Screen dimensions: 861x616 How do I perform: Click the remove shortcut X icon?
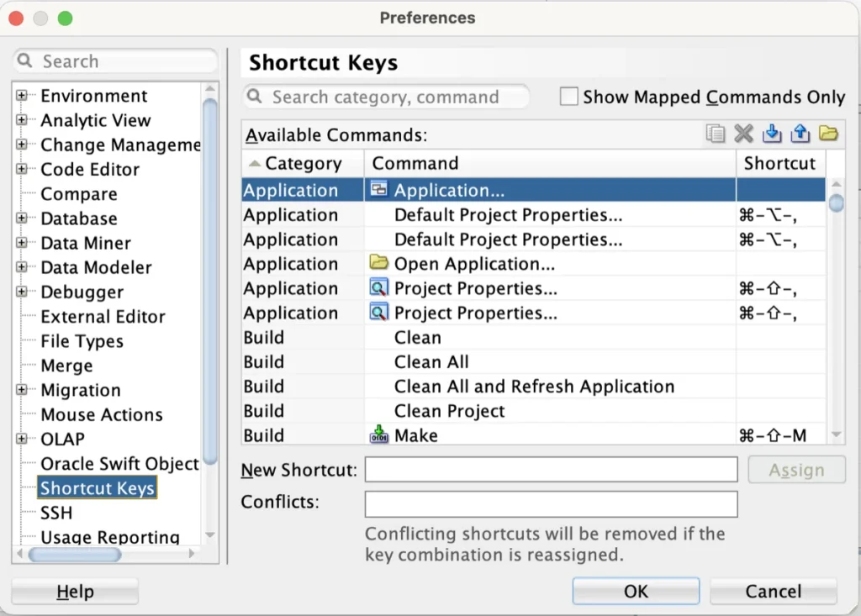743,134
